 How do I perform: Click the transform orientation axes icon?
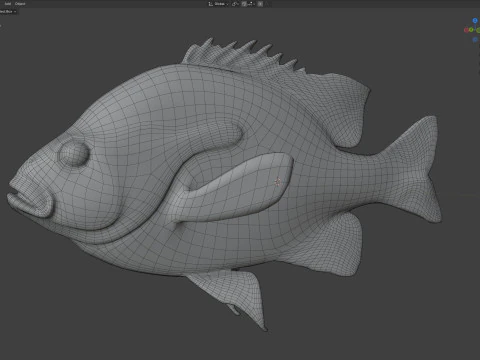[211, 4]
